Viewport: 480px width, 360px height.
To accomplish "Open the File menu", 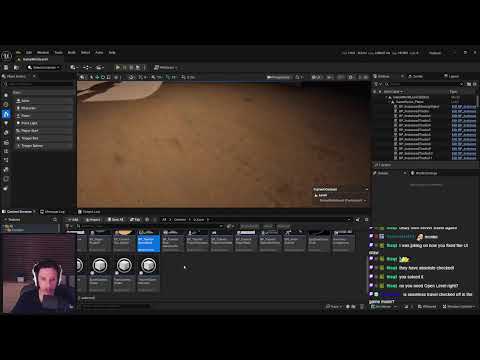I will [18, 52].
